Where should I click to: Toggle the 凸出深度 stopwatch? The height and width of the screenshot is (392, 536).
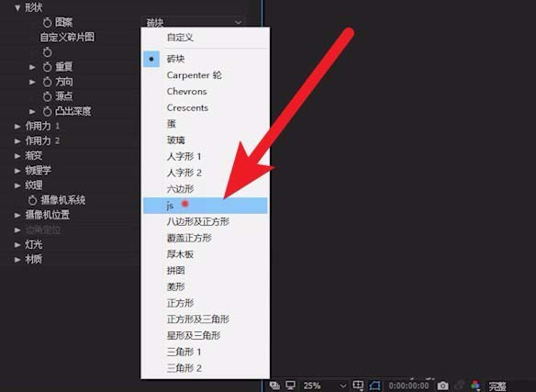[x=48, y=111]
